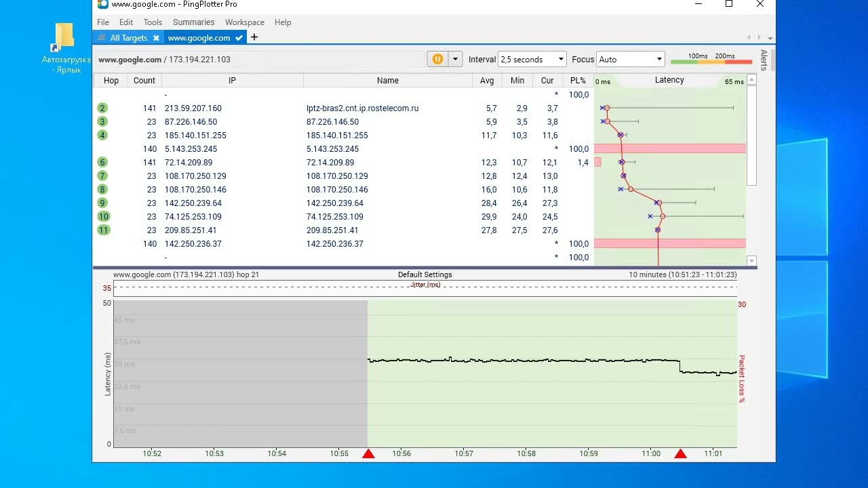Image resolution: width=868 pixels, height=488 pixels.
Task: Sort by the IP column header
Action: click(x=232, y=81)
